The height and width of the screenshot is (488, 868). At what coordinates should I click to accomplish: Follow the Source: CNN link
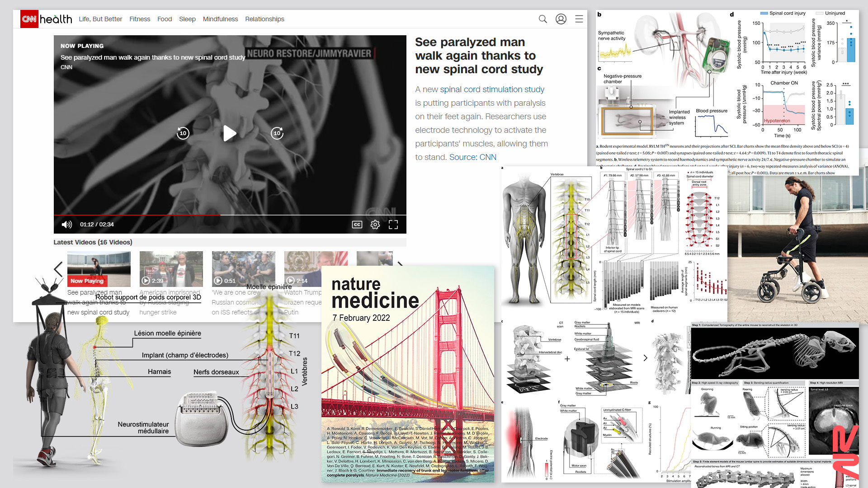473,157
